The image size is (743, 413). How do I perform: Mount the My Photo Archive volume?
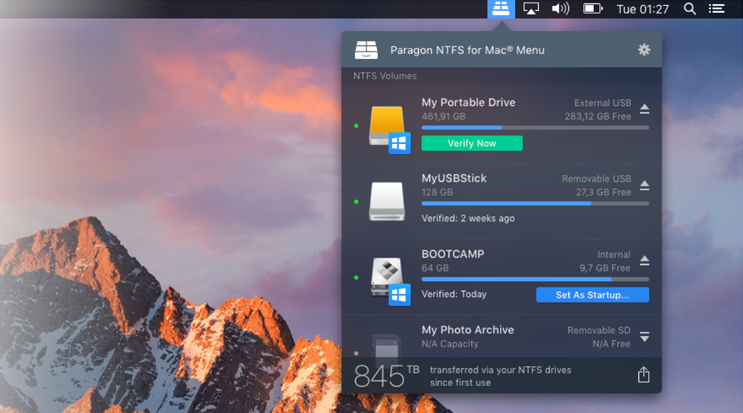click(644, 337)
